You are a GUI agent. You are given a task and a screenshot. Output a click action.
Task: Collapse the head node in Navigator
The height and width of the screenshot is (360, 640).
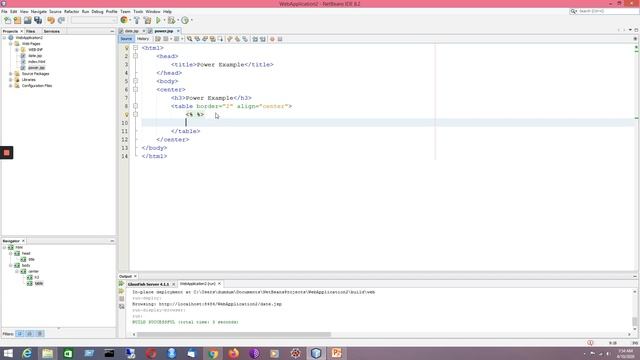pos(11,253)
